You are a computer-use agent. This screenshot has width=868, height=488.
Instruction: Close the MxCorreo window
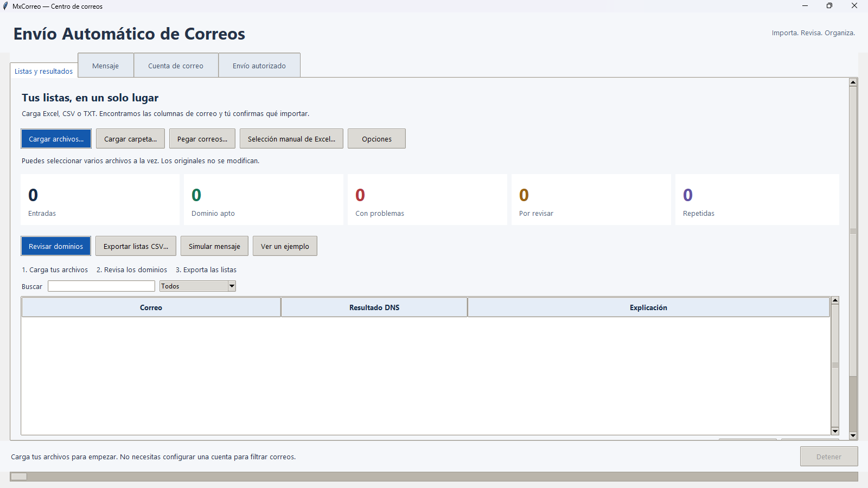point(854,6)
